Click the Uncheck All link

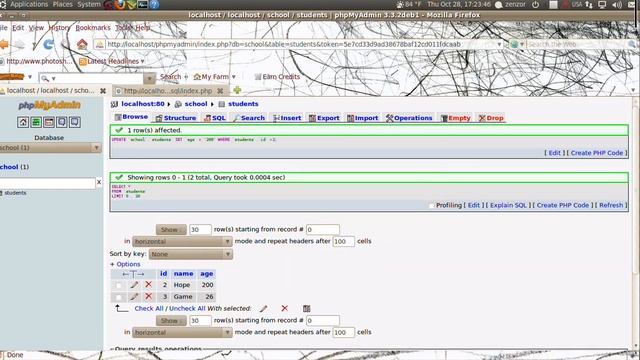(187, 309)
